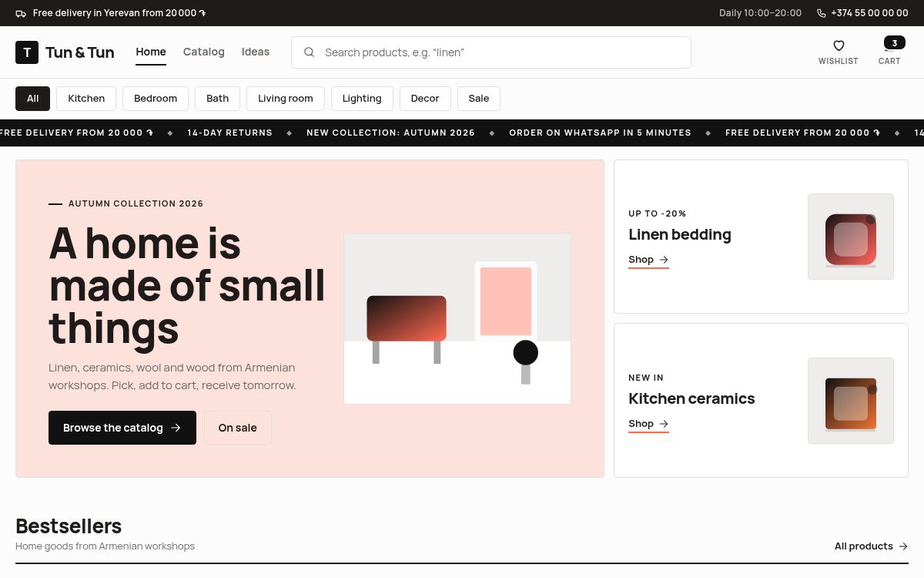Click the Linen bedding card title

pos(680,234)
